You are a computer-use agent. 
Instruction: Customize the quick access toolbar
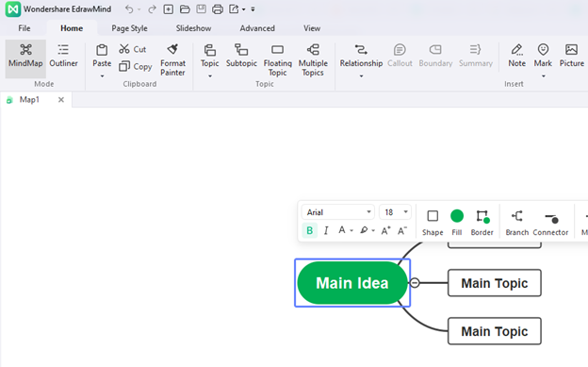pyautogui.click(x=253, y=9)
